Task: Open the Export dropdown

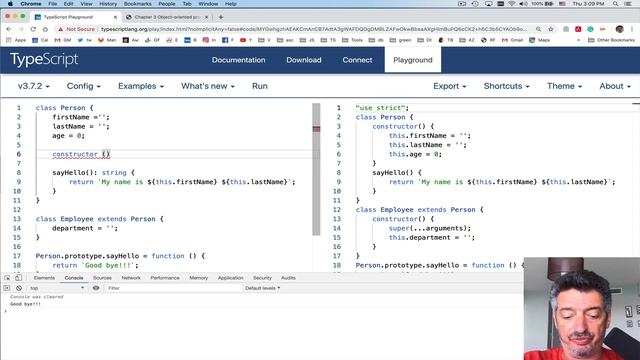Action: (x=449, y=86)
